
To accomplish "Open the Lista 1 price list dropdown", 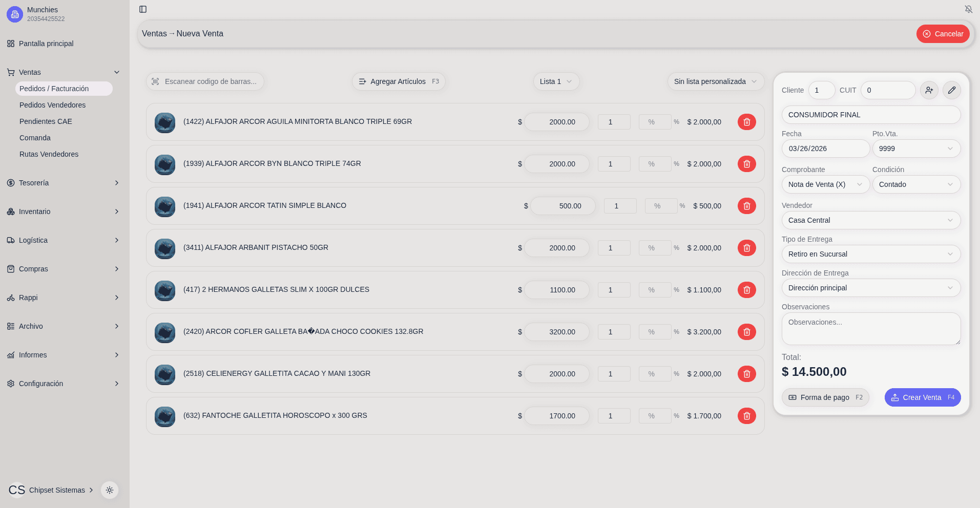I will 556,81.
